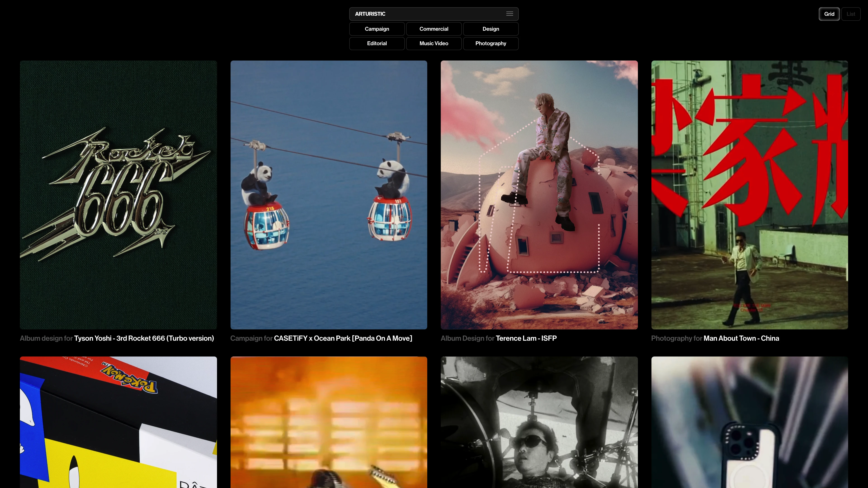Filter projects by Editorial
Viewport: 868px width, 488px height.
(x=377, y=43)
